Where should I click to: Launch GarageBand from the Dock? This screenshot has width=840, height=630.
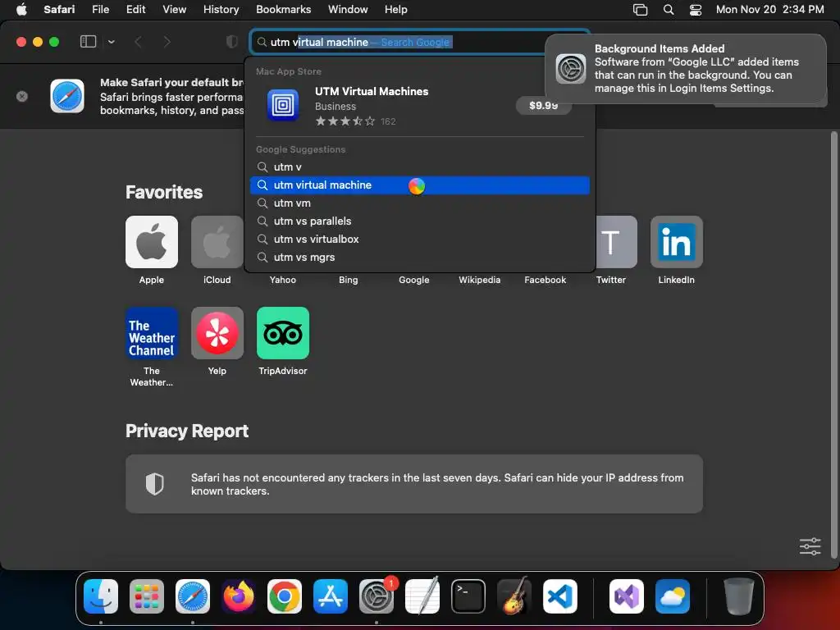coord(514,596)
